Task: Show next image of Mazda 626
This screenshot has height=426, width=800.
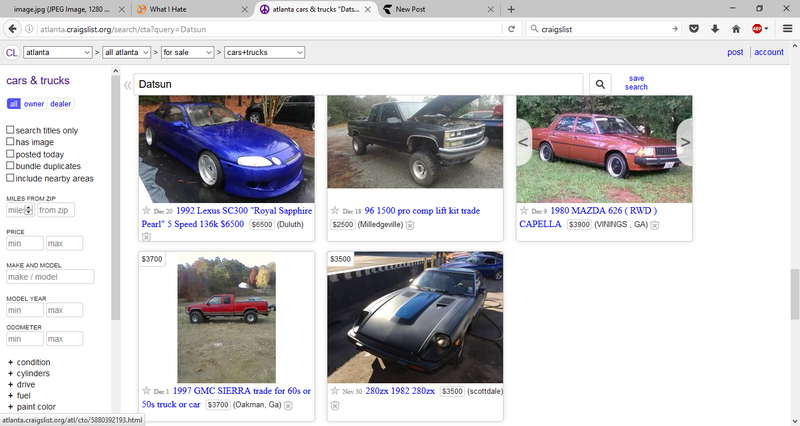Action: (x=685, y=142)
